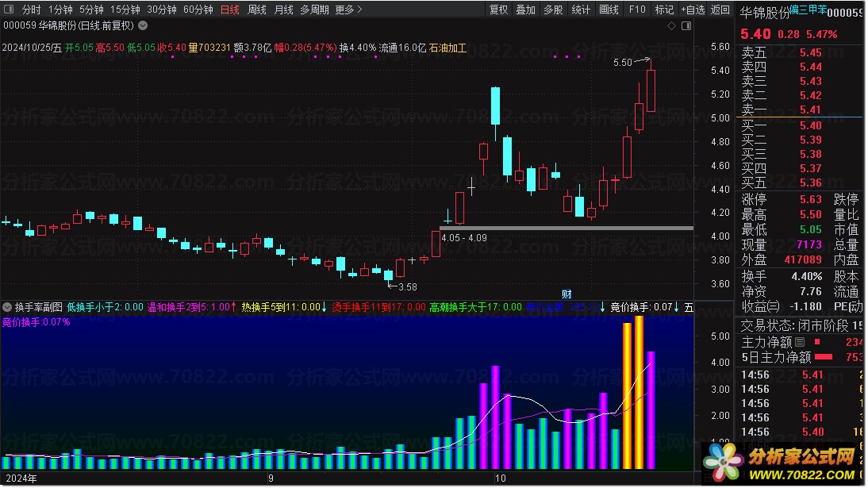Viewport: 868px width, 488px height.
Task: Click the 返回 back button
Action: [x=720, y=10]
